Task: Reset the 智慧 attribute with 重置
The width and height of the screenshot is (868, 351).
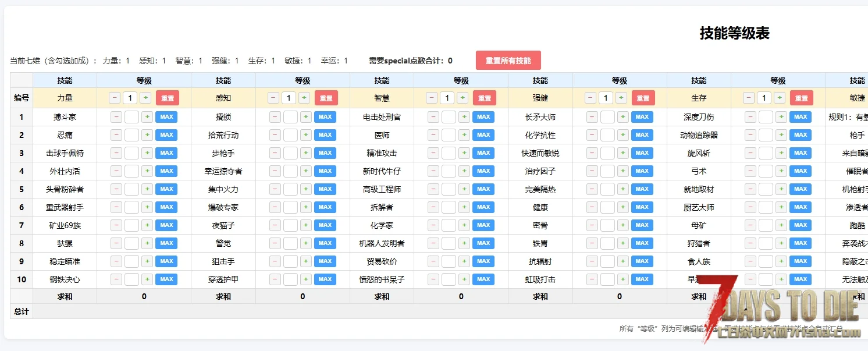Action: click(484, 98)
